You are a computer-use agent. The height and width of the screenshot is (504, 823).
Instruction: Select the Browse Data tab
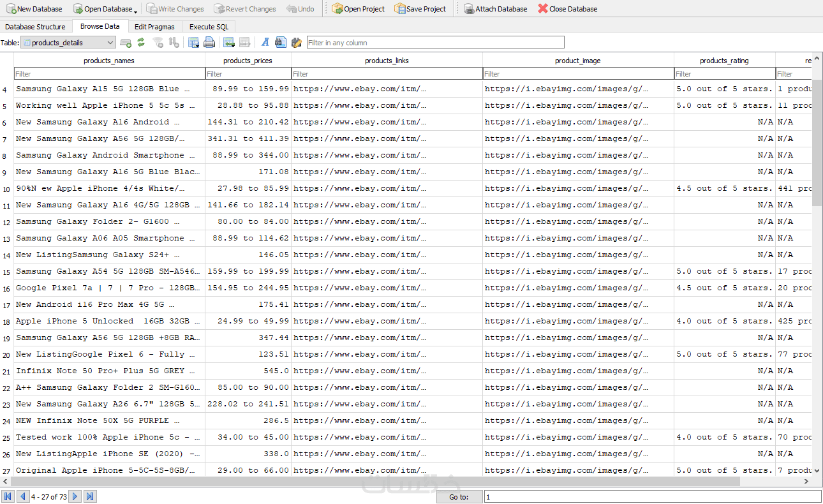click(x=100, y=26)
